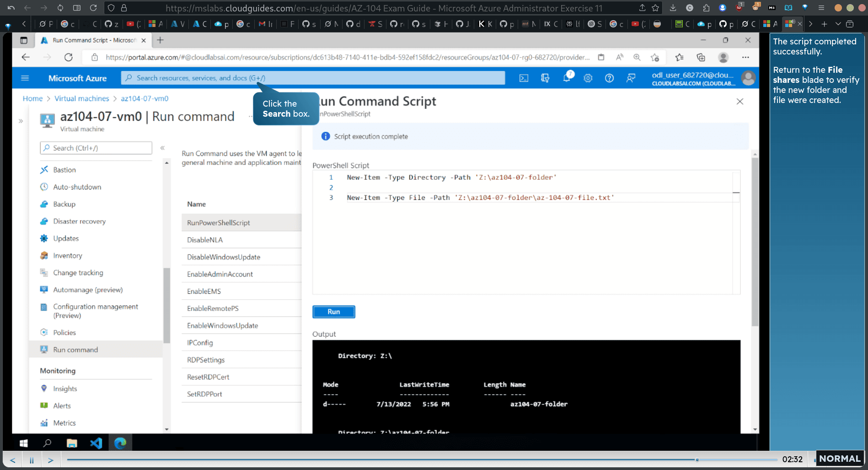This screenshot has height=470, width=868.
Task: Select IPConfig command
Action: pyautogui.click(x=241, y=343)
